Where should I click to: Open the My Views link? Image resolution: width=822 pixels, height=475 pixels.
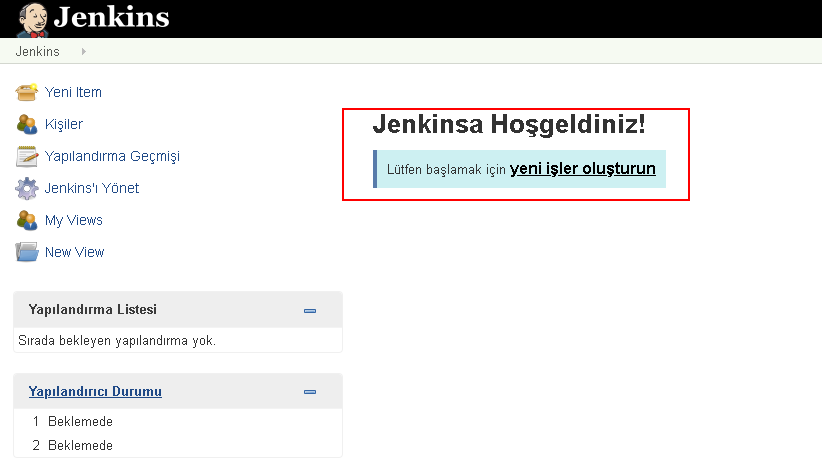pos(74,220)
